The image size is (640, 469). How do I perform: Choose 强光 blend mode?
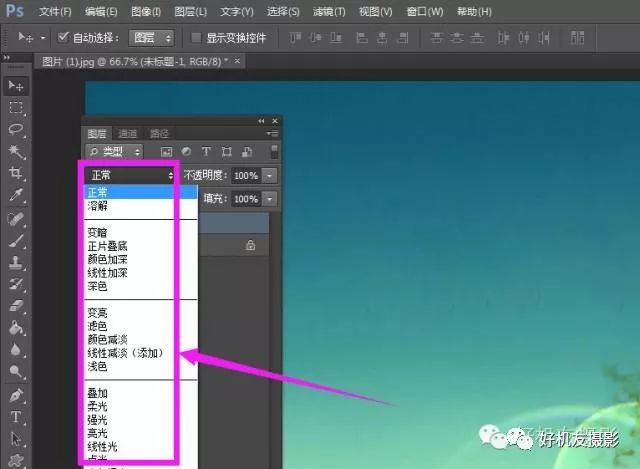[x=141, y=420]
